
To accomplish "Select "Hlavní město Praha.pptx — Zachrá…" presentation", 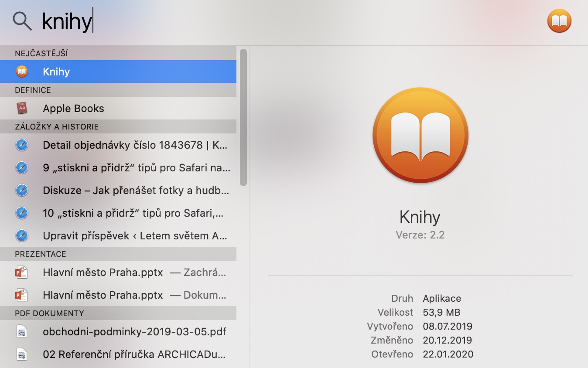I will 118,272.
